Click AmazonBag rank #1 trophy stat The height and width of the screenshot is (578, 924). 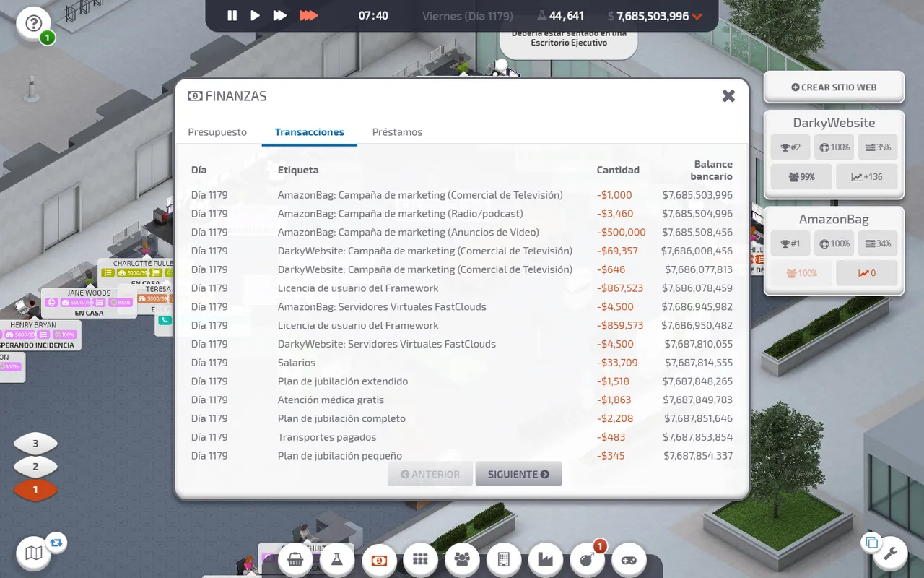(790, 243)
